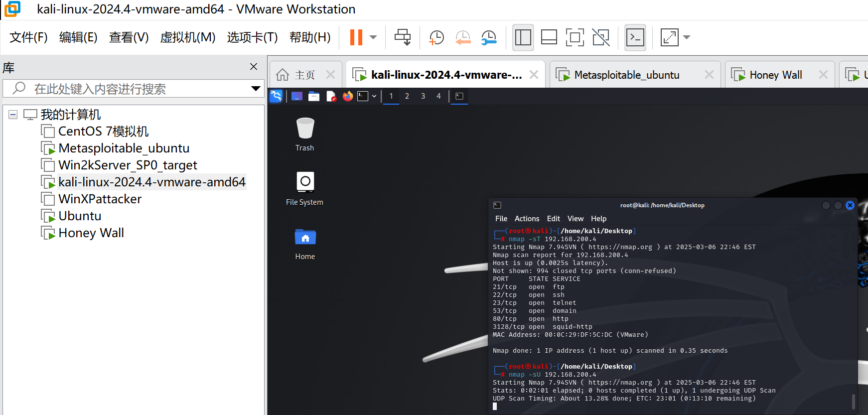Image resolution: width=868 pixels, height=415 pixels.
Task: Open the 查看(V) menu
Action: (x=129, y=37)
